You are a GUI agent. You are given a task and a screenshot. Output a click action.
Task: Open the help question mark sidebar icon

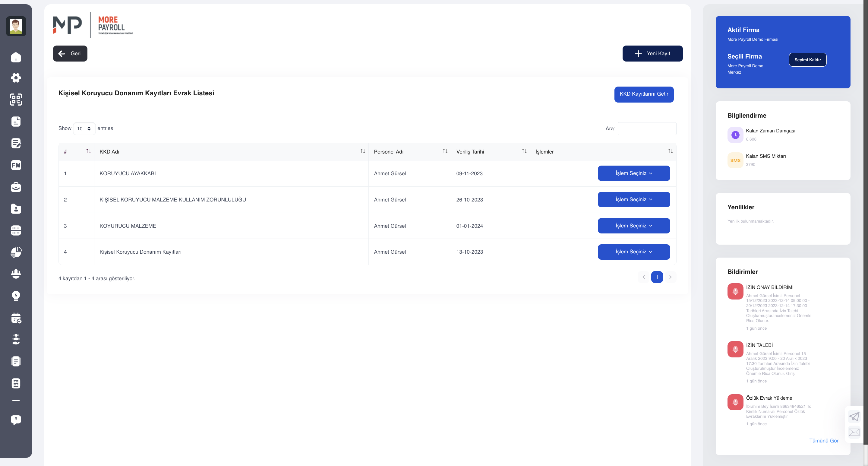point(16,420)
